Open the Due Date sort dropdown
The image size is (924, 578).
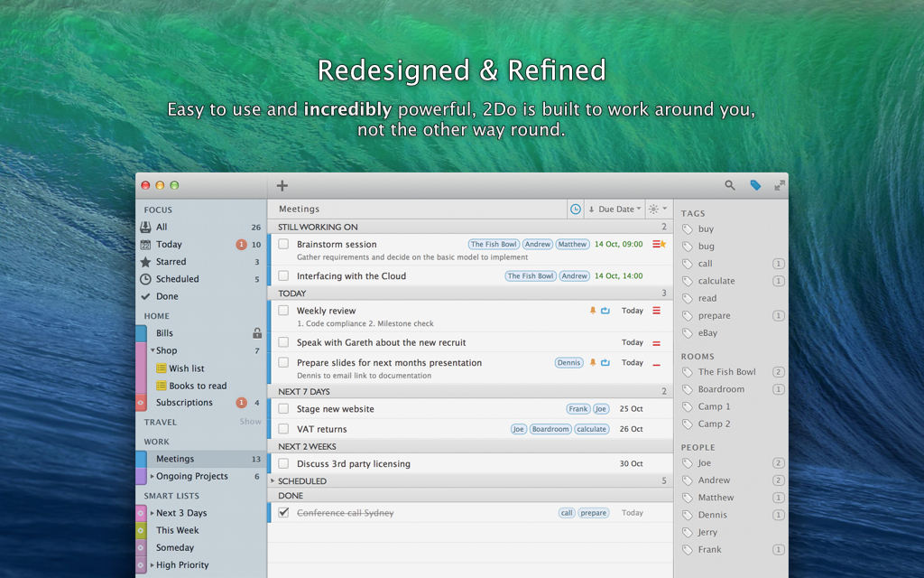click(x=614, y=209)
